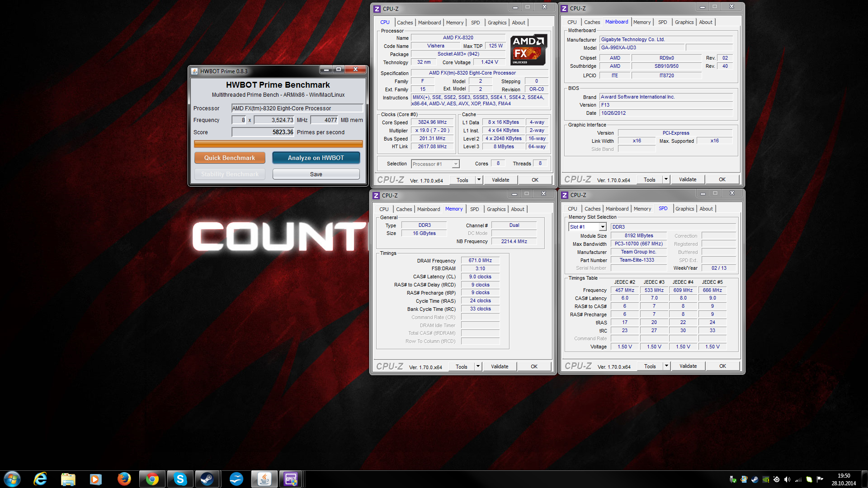Click Tools button in Memory-tab CPU-Z window
This screenshot has height=488, width=868.
(x=462, y=366)
